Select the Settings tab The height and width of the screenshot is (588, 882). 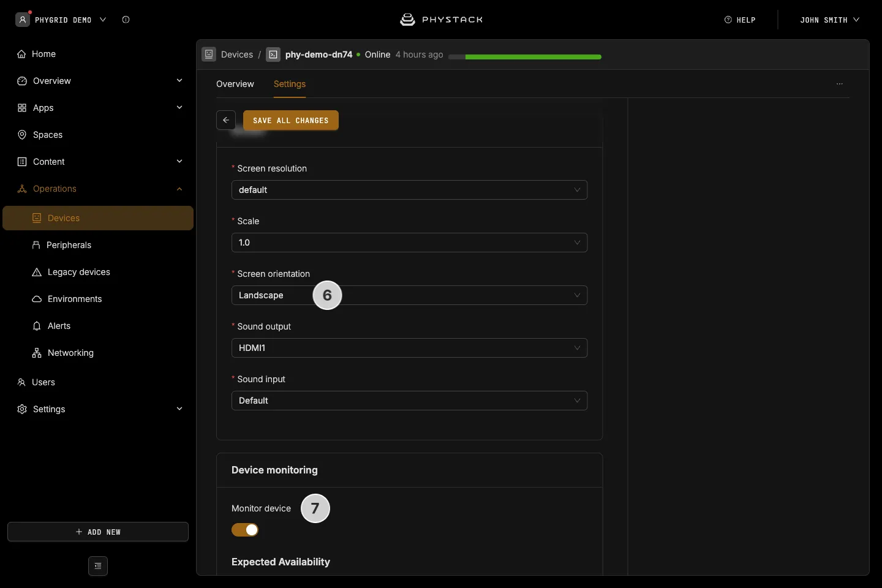click(290, 84)
